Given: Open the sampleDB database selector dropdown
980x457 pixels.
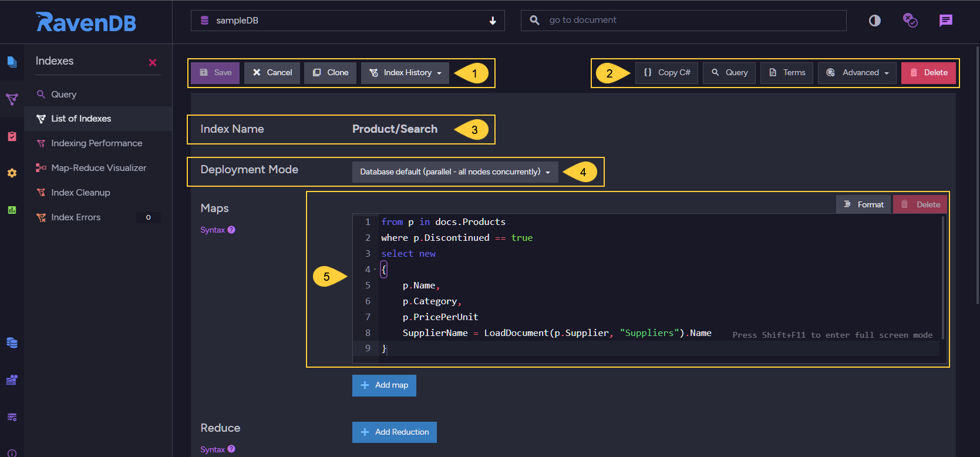Looking at the screenshot, I should click(x=348, y=21).
